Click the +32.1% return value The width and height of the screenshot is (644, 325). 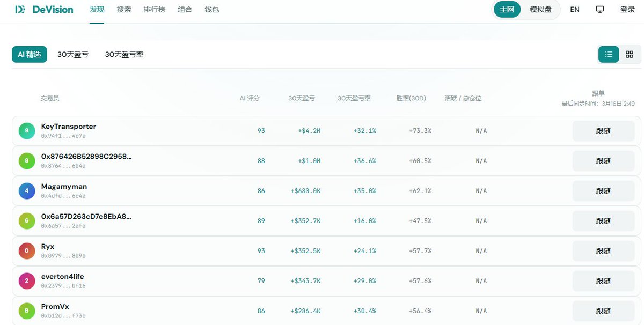365,131
